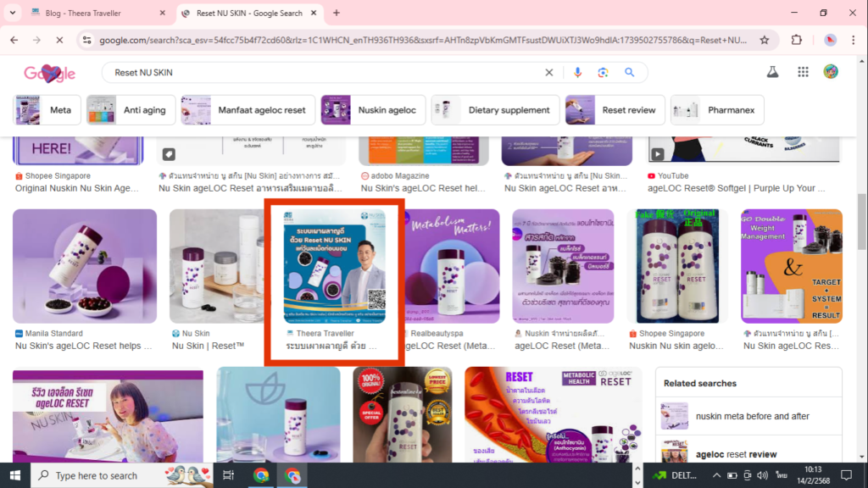The image size is (868, 488).
Task: Clear the search box with the X
Action: point(548,73)
